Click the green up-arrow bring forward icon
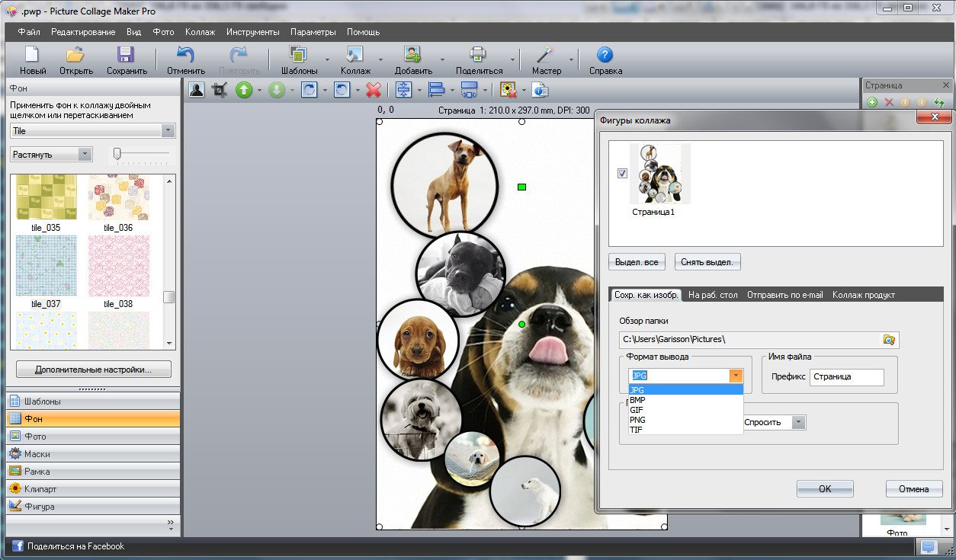 pyautogui.click(x=243, y=90)
